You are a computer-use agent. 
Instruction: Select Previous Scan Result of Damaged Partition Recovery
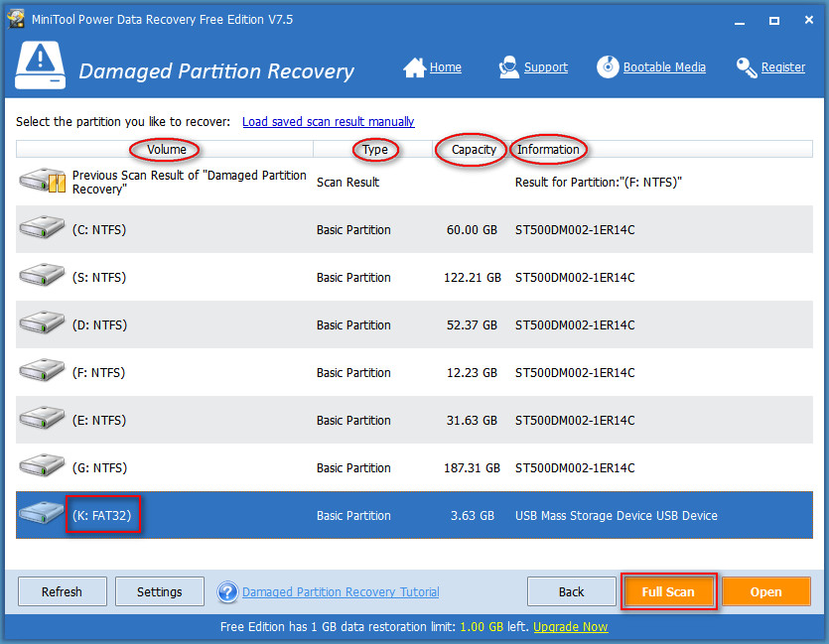pyautogui.click(x=414, y=182)
